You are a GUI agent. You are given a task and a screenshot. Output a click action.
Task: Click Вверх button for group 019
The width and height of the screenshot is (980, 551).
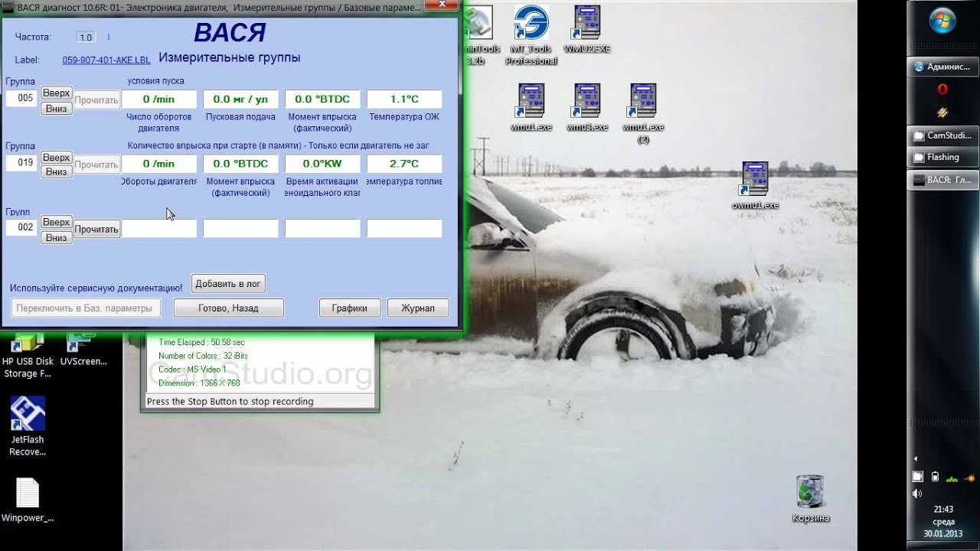point(57,157)
